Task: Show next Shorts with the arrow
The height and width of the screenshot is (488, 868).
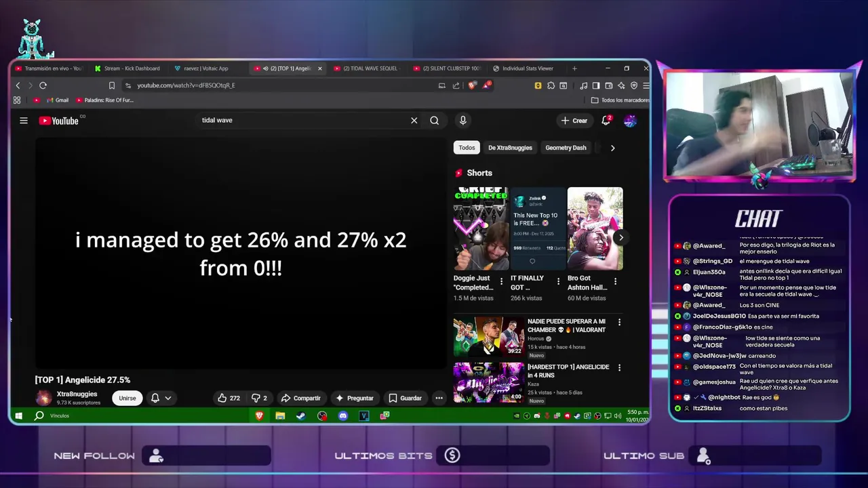Action: point(620,237)
